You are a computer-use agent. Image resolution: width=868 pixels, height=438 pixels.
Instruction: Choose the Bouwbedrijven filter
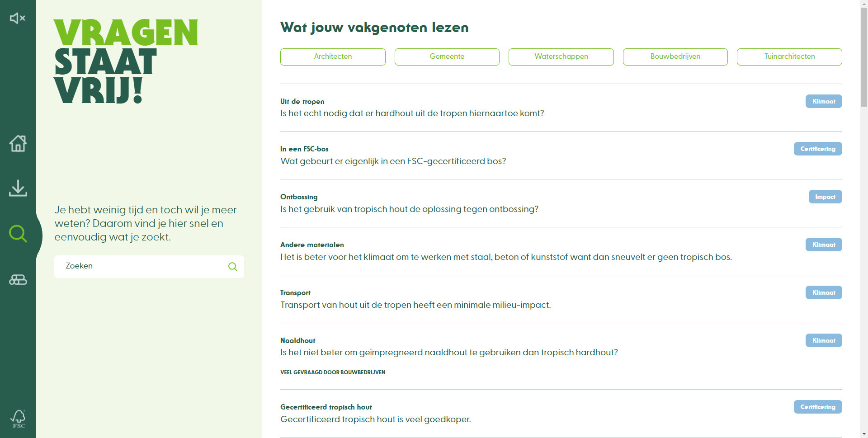[x=675, y=57]
